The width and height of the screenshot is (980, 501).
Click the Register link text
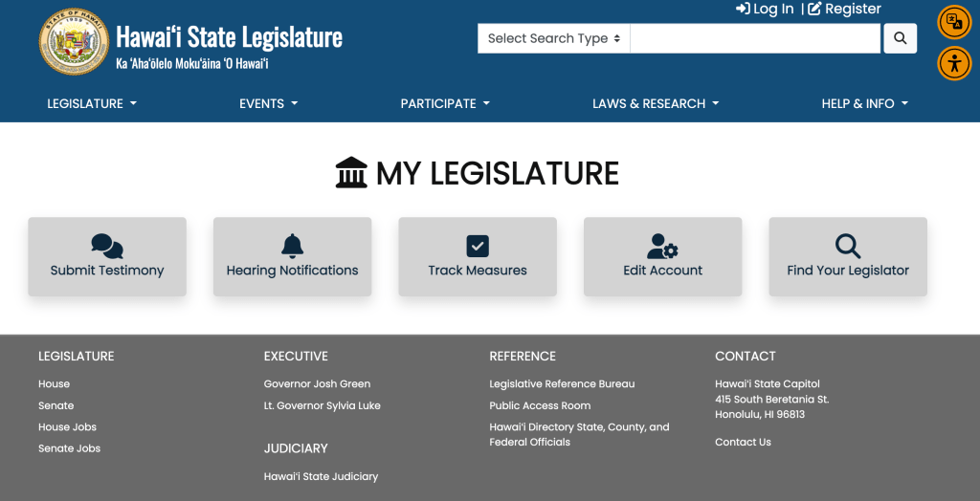(x=853, y=9)
